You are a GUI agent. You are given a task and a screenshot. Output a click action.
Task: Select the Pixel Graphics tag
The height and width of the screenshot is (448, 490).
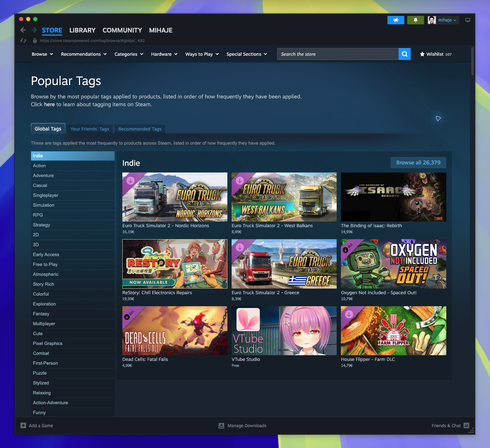[x=73, y=344]
